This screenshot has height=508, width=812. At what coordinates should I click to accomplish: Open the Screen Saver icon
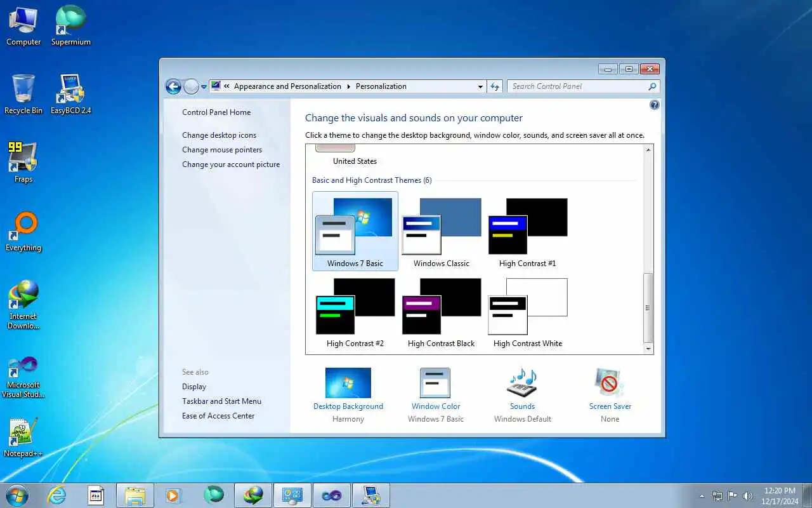610,383
